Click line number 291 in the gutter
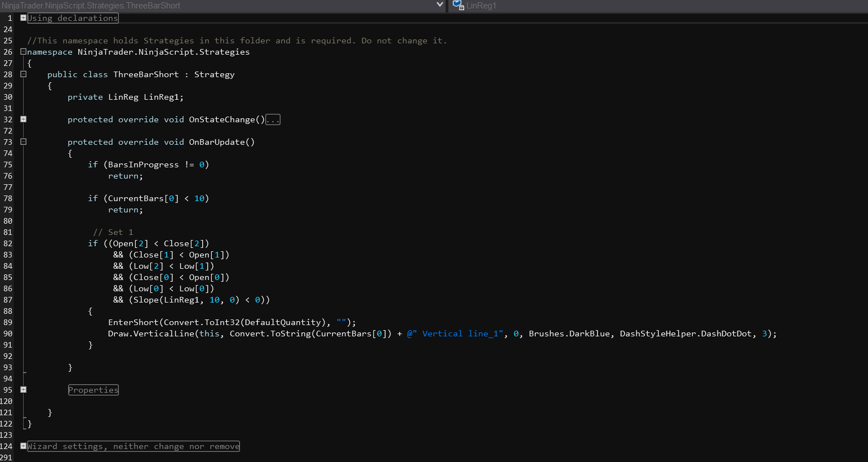 pos(6,457)
